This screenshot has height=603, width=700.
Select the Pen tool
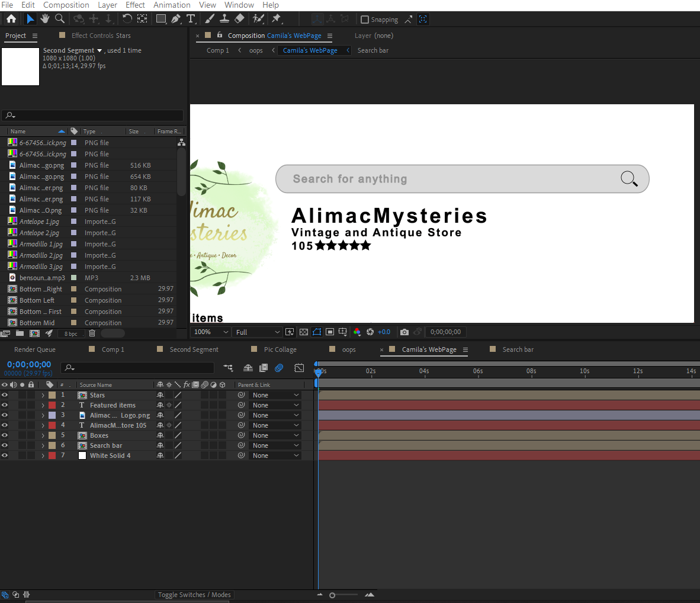tap(176, 19)
